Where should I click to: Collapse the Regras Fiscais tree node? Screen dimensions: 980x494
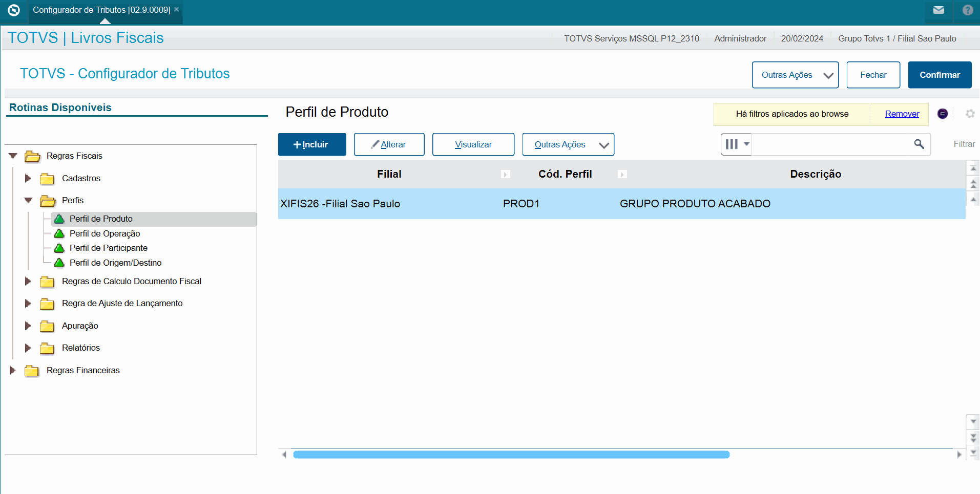[x=13, y=156]
